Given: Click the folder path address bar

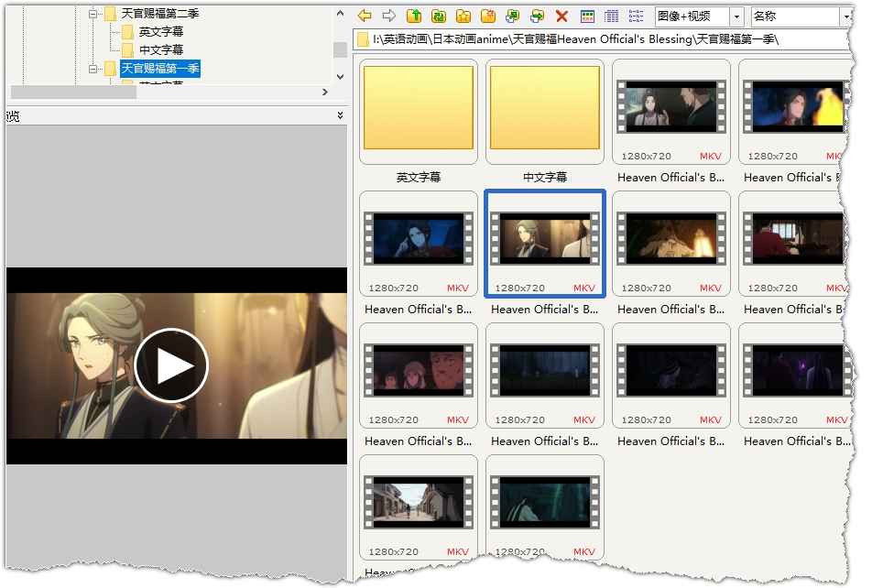Looking at the screenshot, I should (602, 39).
